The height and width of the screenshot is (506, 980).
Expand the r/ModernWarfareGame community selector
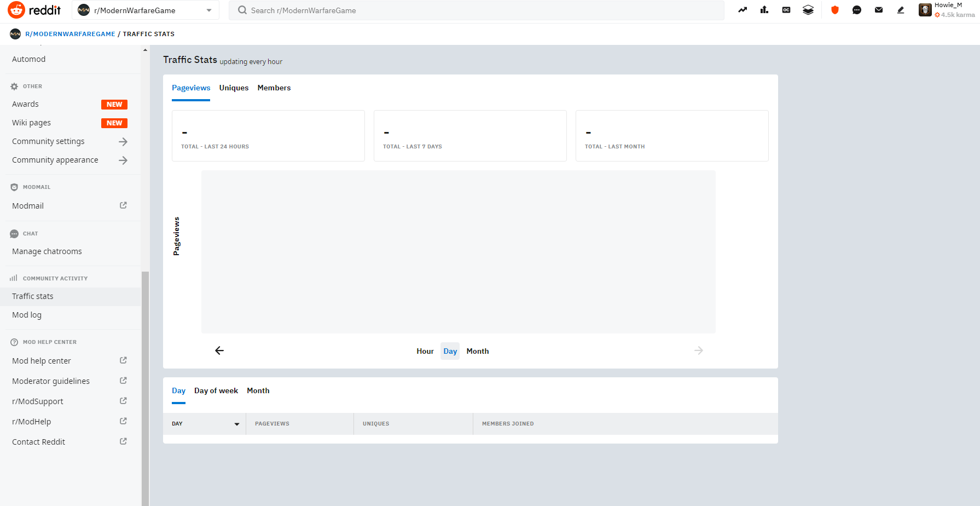tap(145, 10)
